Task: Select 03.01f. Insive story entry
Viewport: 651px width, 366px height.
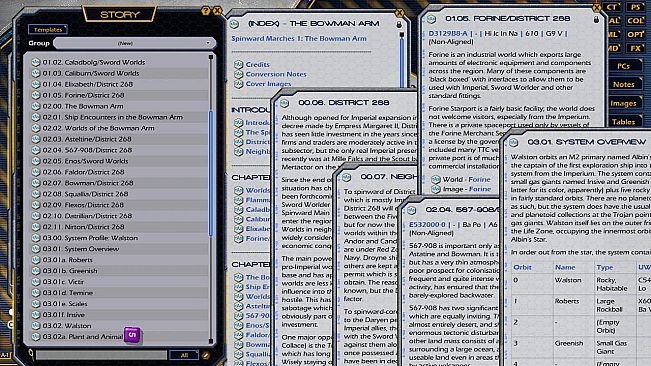Action: (120, 315)
